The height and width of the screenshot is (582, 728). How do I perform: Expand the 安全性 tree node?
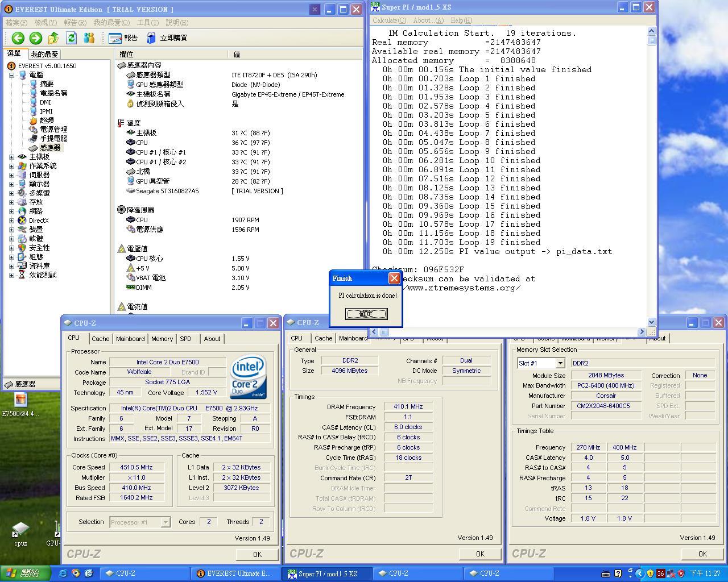point(12,248)
